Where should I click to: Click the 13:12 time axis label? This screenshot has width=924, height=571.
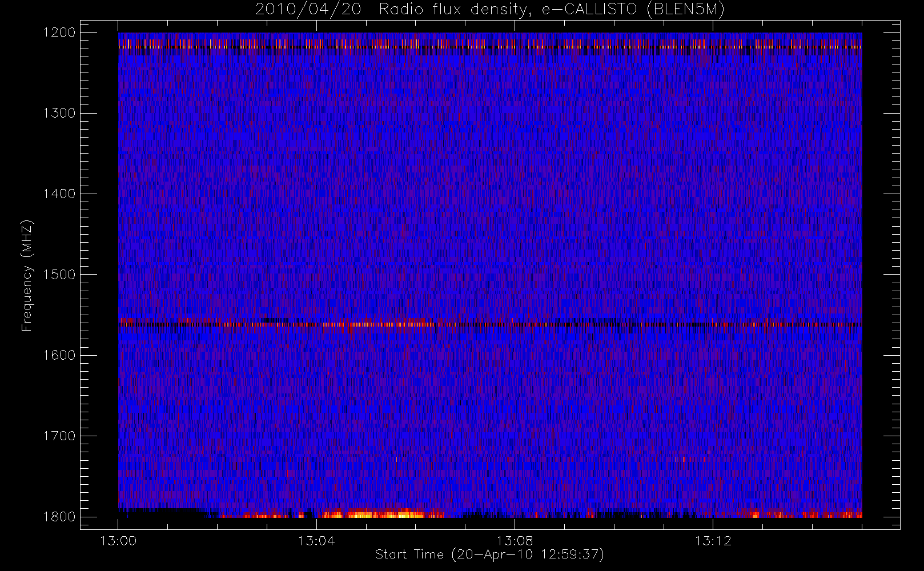713,541
